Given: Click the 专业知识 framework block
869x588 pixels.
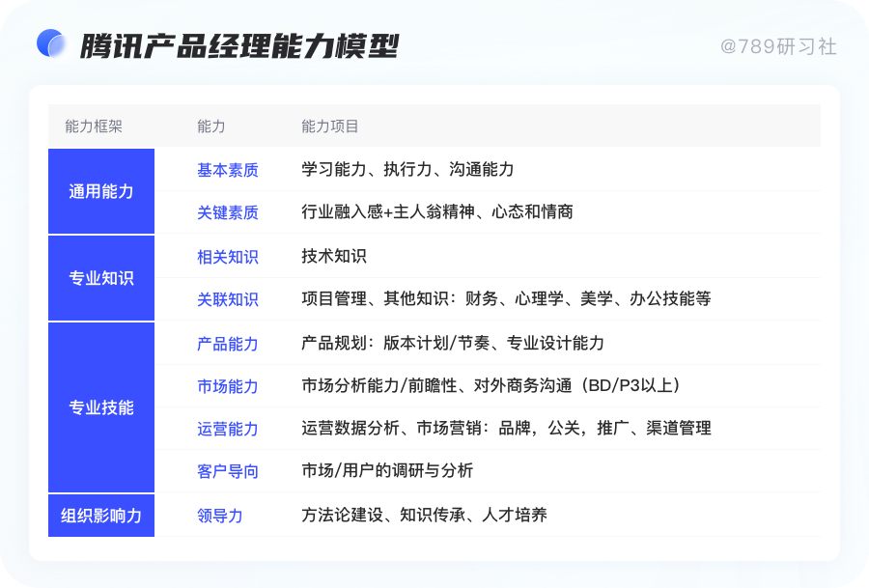Looking at the screenshot, I should coord(101,278).
